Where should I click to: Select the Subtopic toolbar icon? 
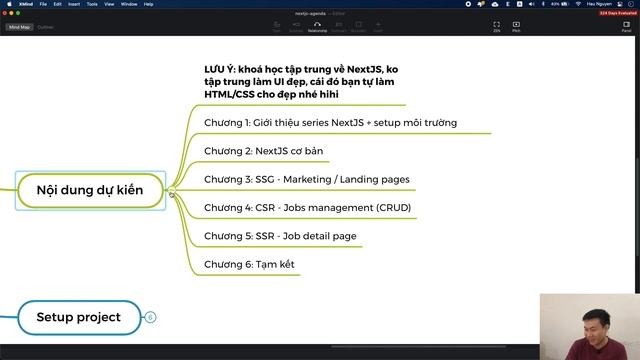pyautogui.click(x=296, y=27)
